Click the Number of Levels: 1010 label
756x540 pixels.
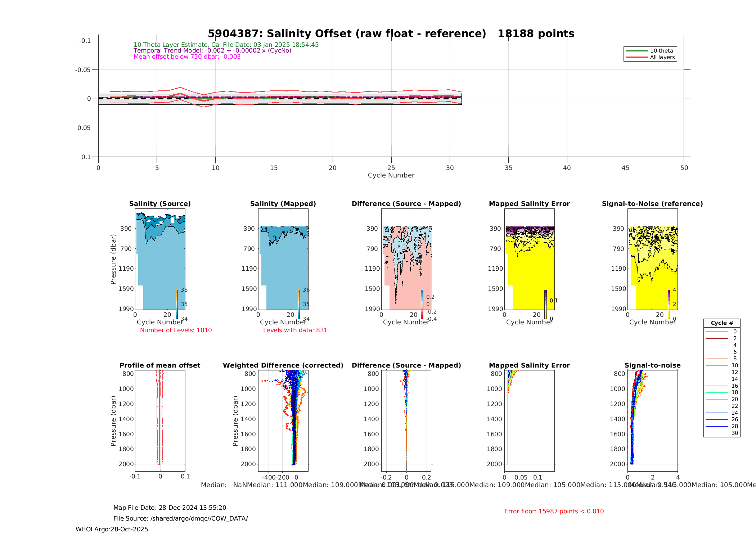[176, 330]
